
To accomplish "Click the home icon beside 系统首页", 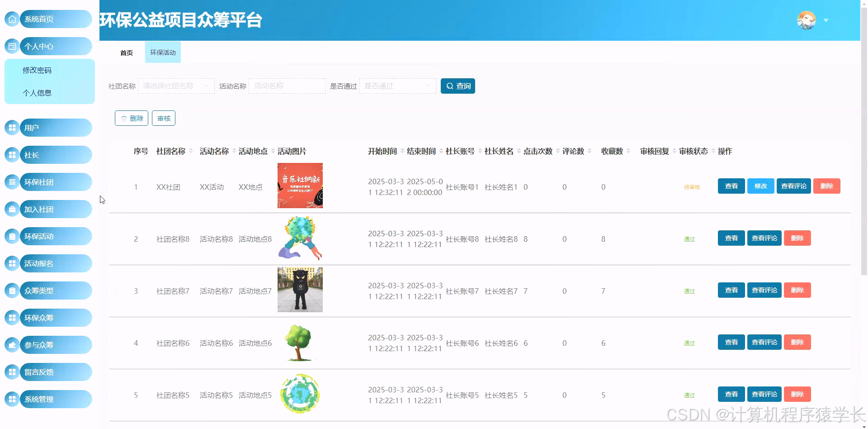I will pyautogui.click(x=12, y=19).
